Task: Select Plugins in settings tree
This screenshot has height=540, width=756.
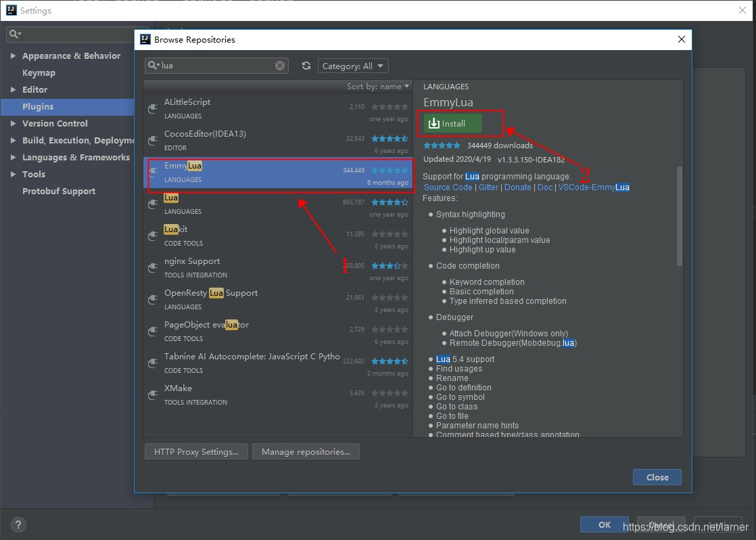Action: [38, 107]
